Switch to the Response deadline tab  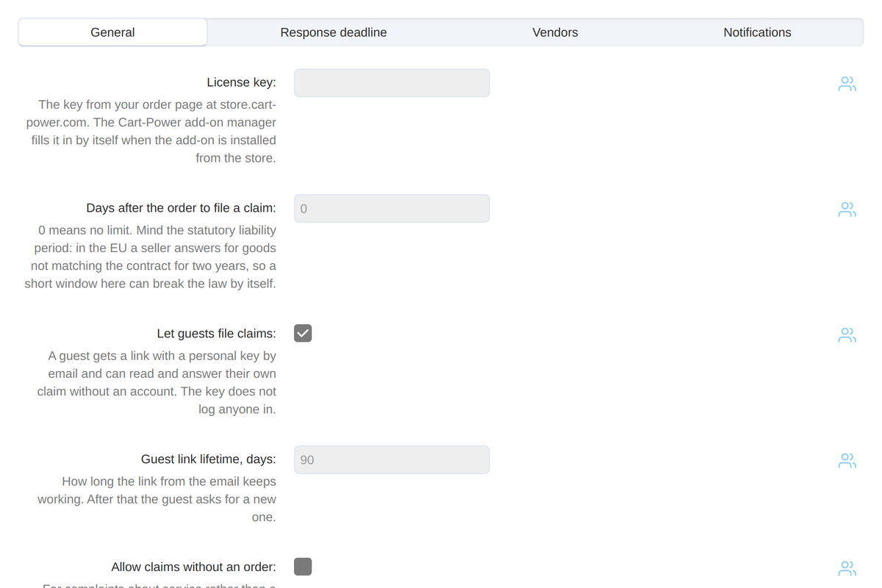pos(334,32)
